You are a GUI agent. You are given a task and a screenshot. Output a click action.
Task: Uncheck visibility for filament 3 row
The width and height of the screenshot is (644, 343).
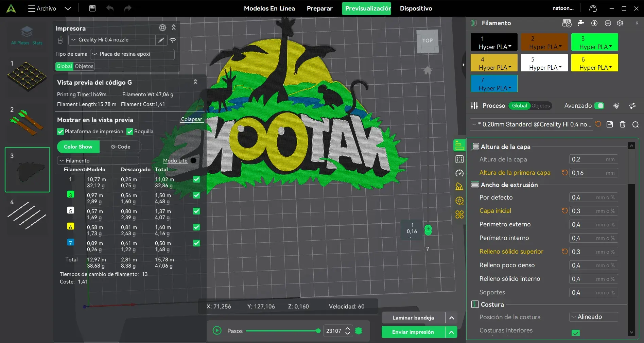coord(196,195)
